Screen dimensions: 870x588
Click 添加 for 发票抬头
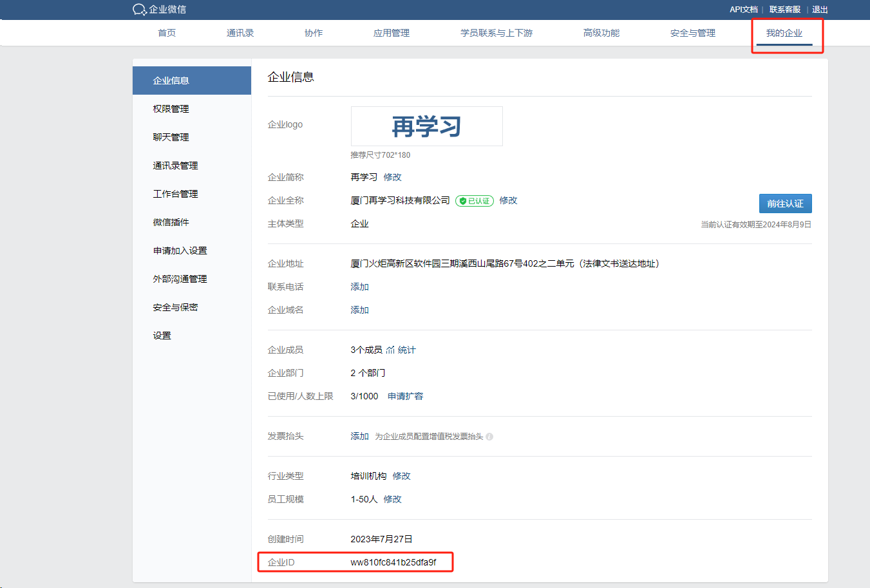(x=359, y=436)
